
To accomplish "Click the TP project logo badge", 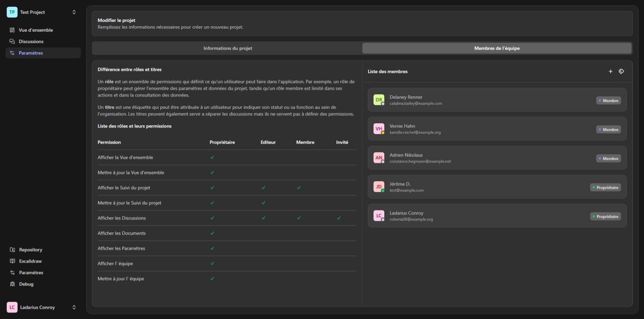I will coord(12,12).
